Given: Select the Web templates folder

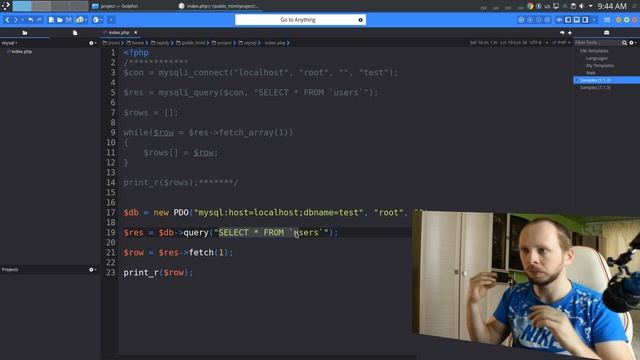Looking at the screenshot, I should click(x=591, y=73).
